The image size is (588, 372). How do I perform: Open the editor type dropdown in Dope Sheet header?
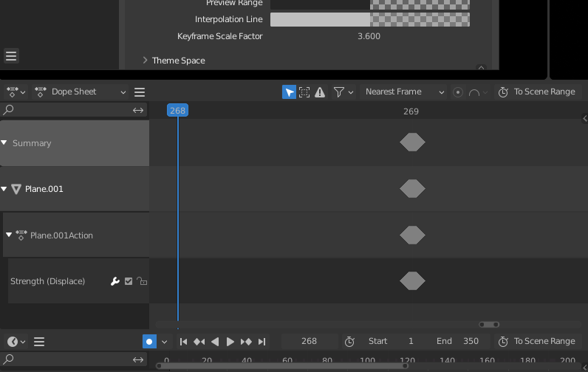16,92
